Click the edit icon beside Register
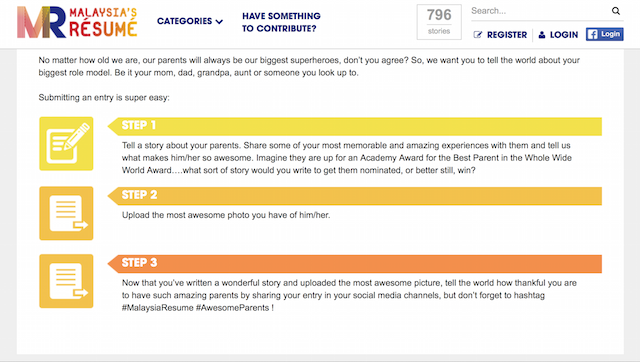 [477, 35]
